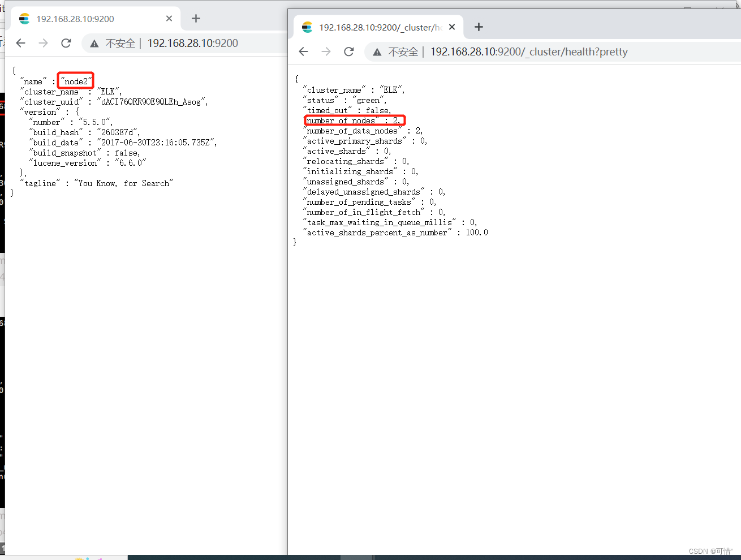Click the relocating_shards line
Viewport: 741px width, 560px height.
[356, 161]
